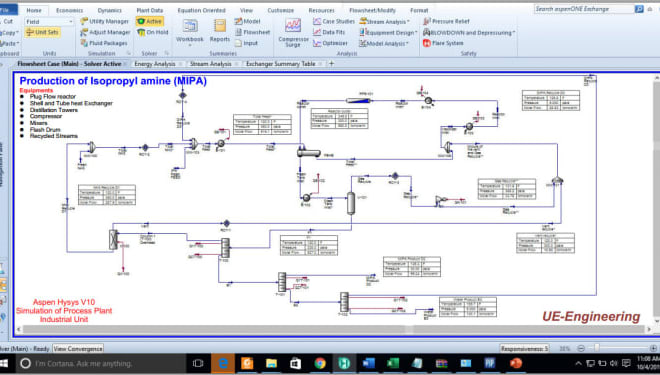
Task: Open the Optimizer
Action: 330,43
